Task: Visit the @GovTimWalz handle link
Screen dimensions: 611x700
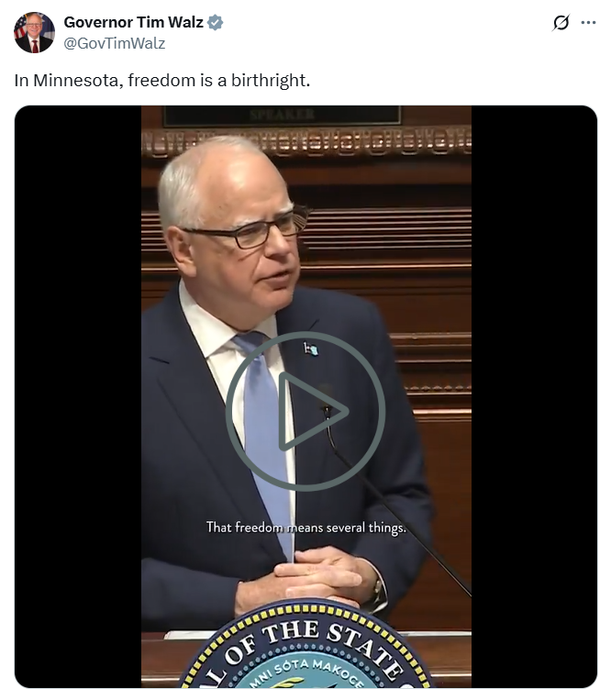Action: tap(115, 43)
